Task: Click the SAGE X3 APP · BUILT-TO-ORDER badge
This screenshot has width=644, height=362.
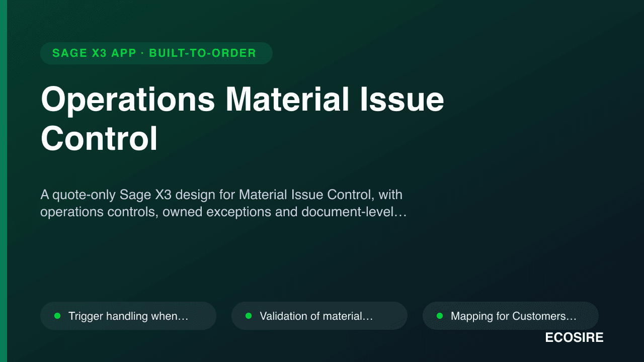Action: coord(156,53)
